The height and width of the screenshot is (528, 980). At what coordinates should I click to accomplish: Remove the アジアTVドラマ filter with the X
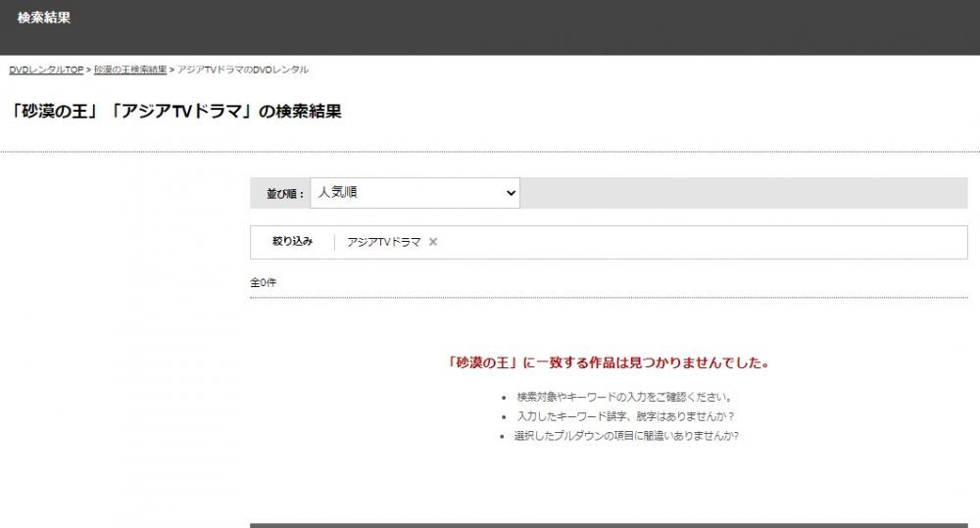[432, 242]
